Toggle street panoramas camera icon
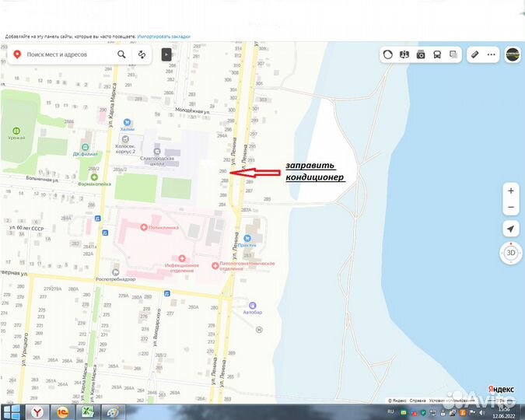This screenshot has width=525, height=420. pos(421,54)
